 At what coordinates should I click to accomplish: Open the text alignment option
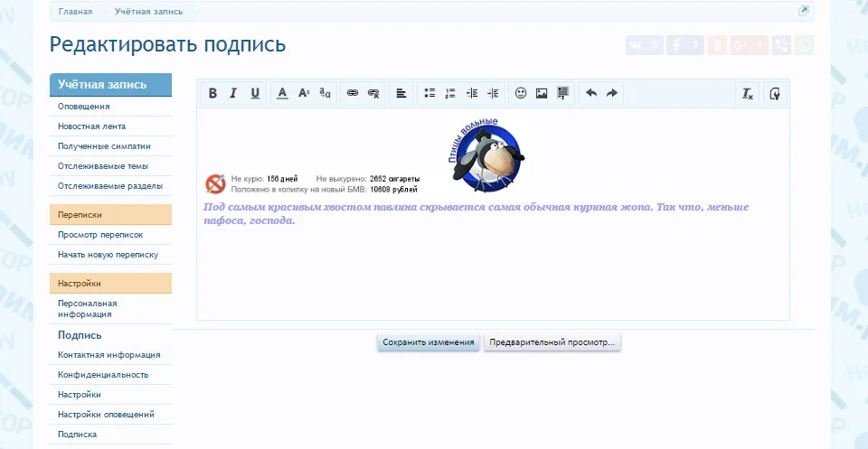point(401,93)
